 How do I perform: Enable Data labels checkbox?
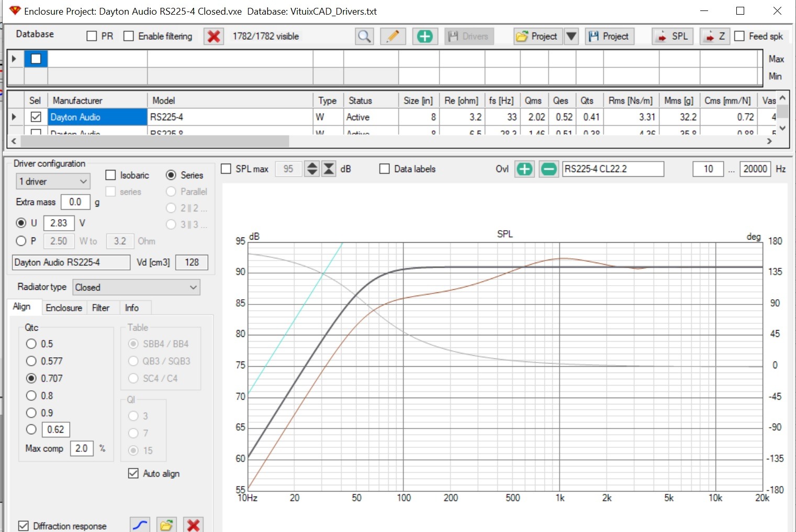(x=385, y=169)
